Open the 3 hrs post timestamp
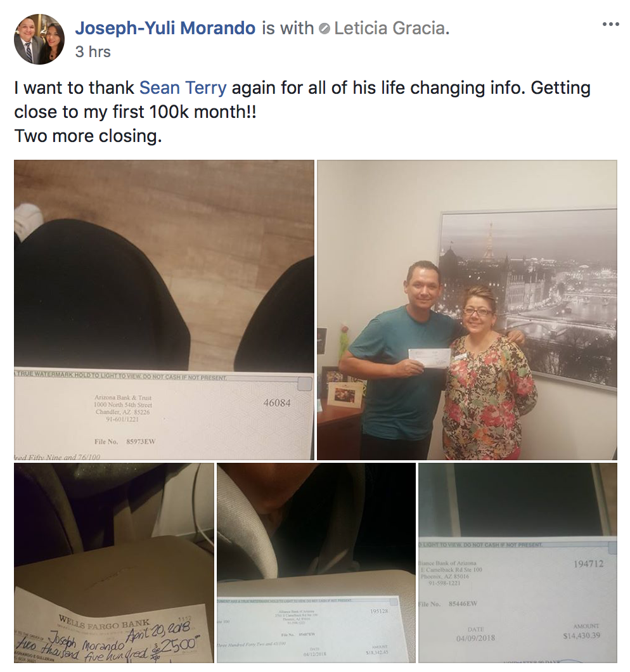630x672 pixels. (93, 51)
